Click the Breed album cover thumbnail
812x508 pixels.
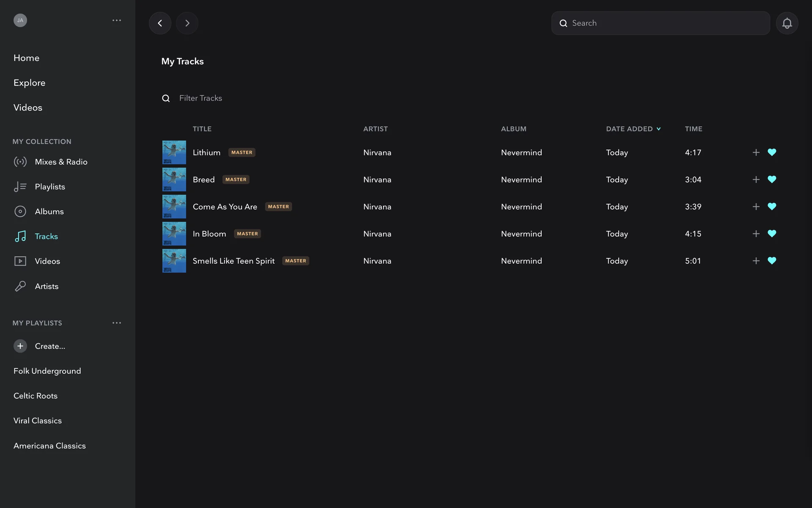pos(174,179)
